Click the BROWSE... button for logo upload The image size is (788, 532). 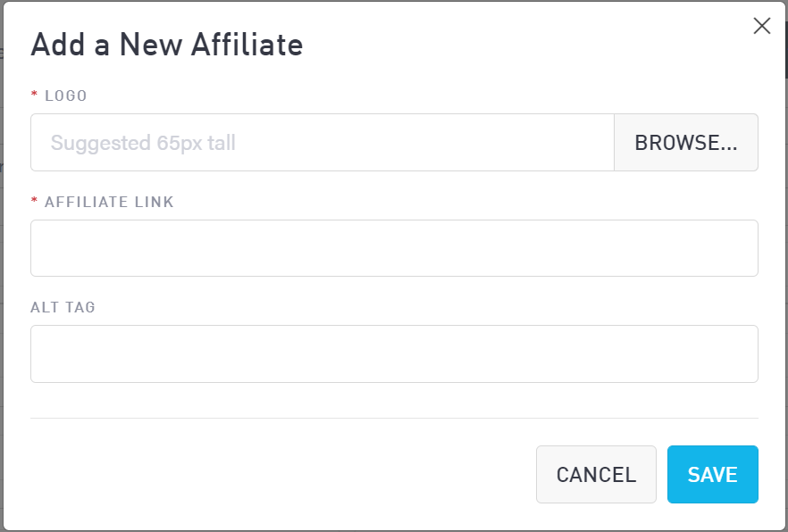[x=685, y=143]
